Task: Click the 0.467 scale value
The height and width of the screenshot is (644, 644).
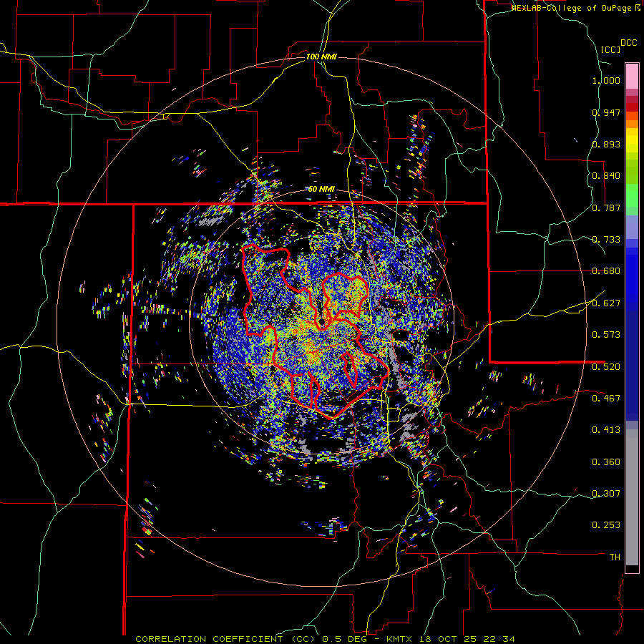Action: [606, 399]
